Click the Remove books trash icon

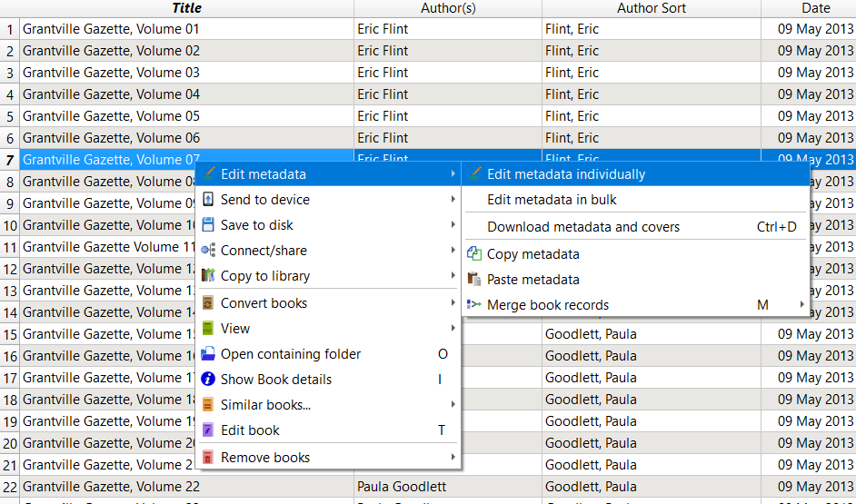(x=208, y=458)
